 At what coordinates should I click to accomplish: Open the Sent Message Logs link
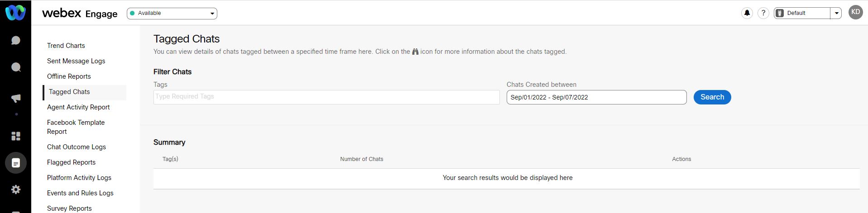pos(76,61)
